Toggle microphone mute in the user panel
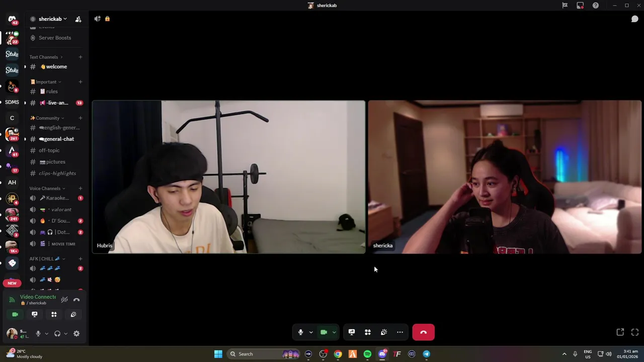 click(x=38, y=333)
